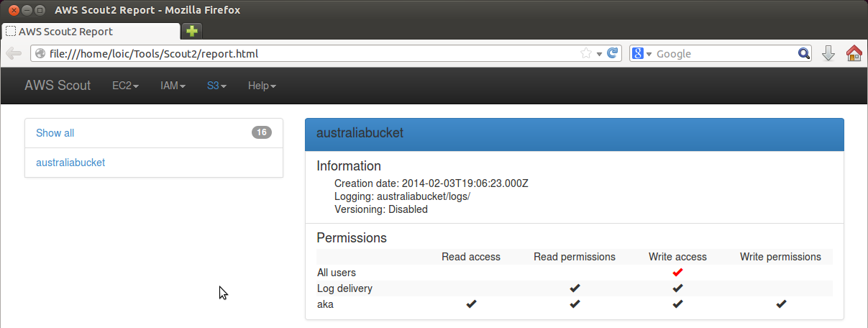868x328 pixels.
Task: Expand the IAM dropdown menu
Action: pos(173,86)
